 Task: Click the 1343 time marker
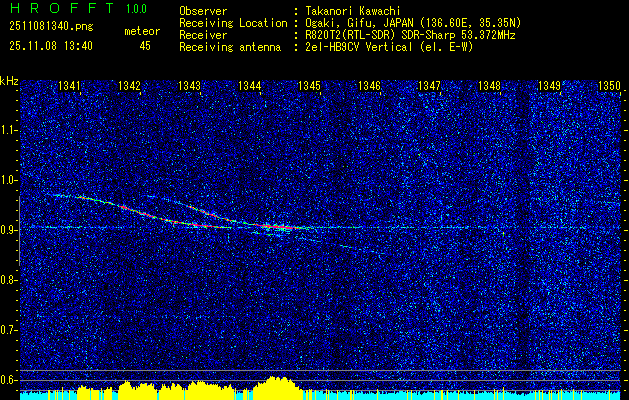pos(189,86)
